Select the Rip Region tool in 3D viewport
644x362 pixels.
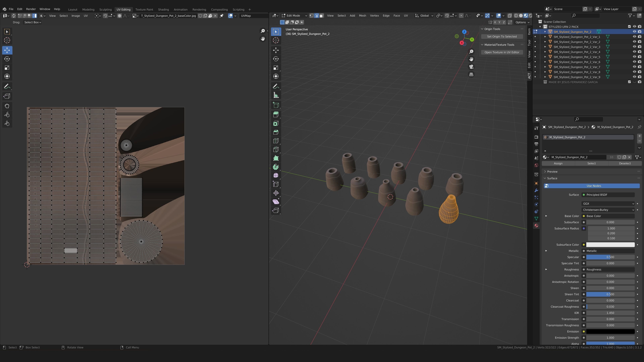[x=276, y=210]
